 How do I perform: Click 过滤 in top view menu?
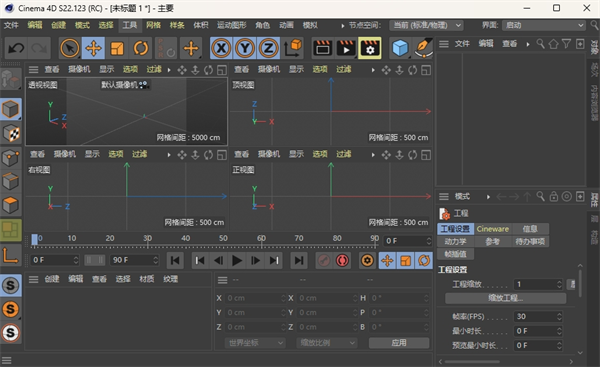click(x=344, y=69)
